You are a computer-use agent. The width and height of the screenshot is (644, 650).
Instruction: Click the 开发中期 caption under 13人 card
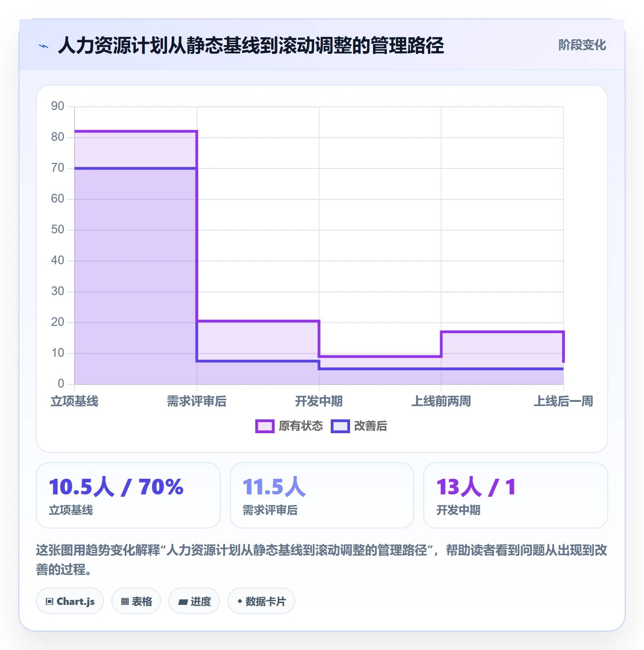pyautogui.click(x=458, y=510)
